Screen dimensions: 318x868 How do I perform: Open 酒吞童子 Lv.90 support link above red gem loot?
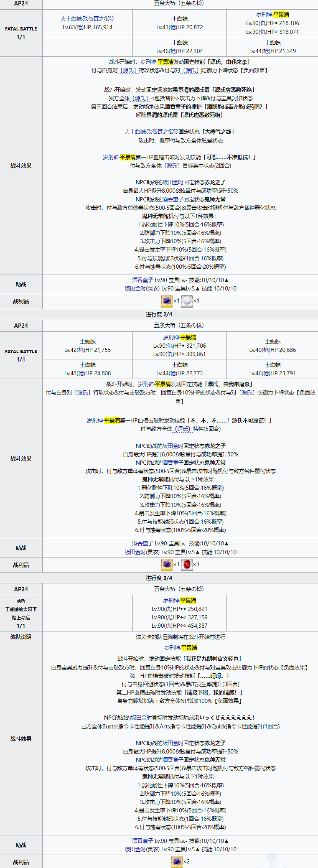[x=142, y=543]
